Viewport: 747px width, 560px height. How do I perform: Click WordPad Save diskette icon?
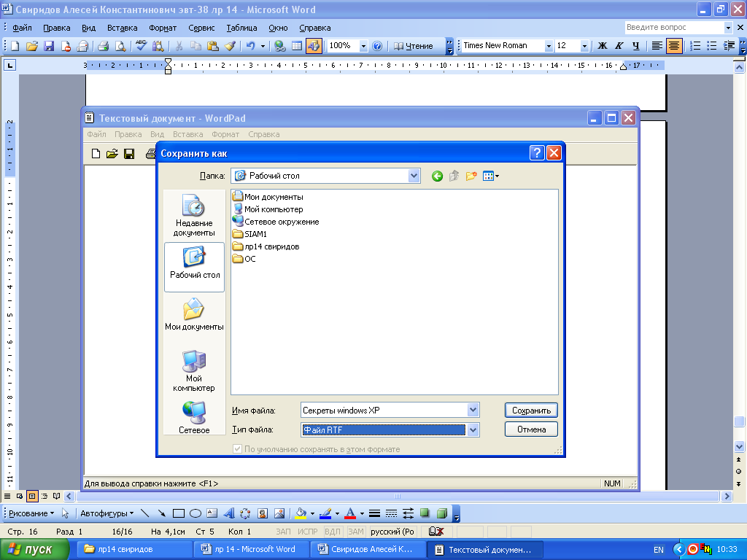click(129, 154)
